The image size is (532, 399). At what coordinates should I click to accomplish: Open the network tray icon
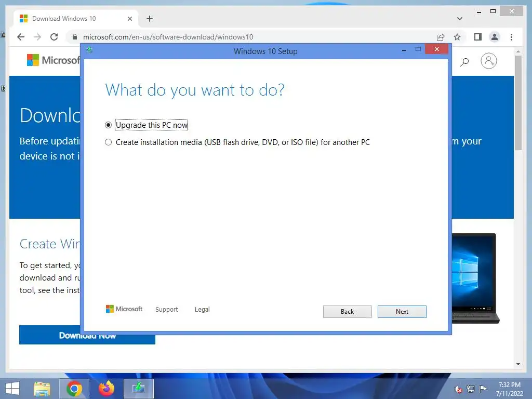pos(471,389)
